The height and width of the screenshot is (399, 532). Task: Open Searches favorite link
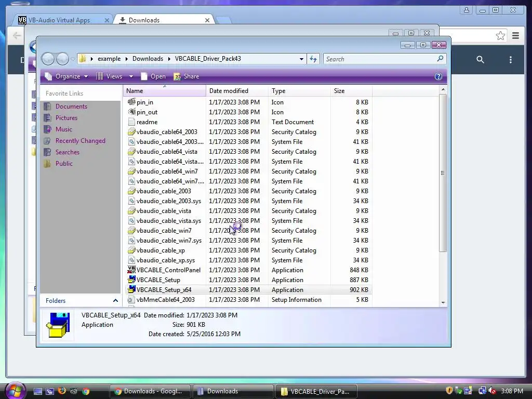[68, 152]
